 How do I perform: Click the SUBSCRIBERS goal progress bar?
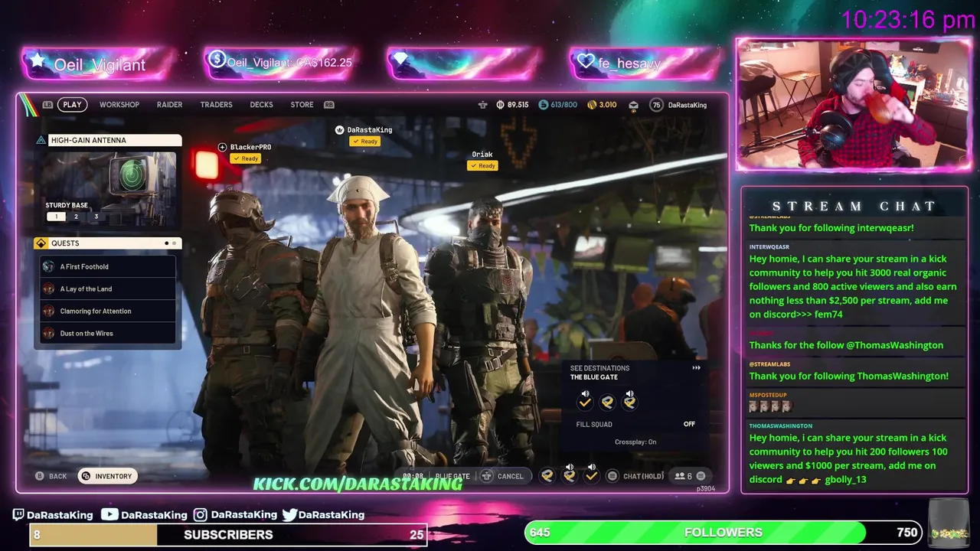pyautogui.click(x=228, y=534)
